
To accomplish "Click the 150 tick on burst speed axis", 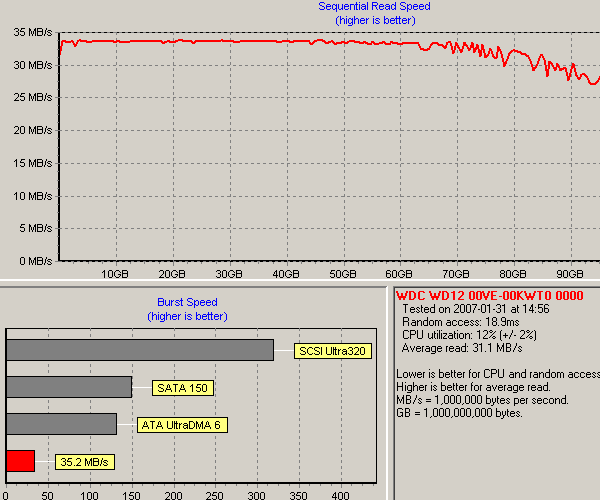I will (131, 495).
